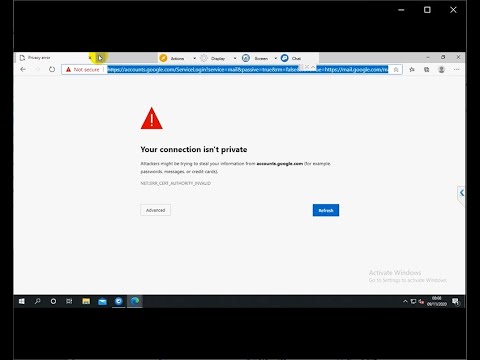This screenshot has height=360, width=480.
Task: Click the Not secure warning indicator
Action: coord(83,69)
